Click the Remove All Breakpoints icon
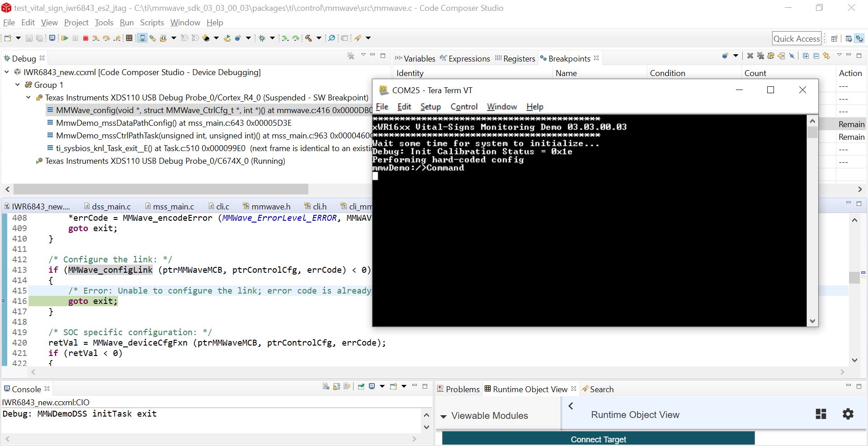This screenshot has width=868, height=446. click(760, 56)
